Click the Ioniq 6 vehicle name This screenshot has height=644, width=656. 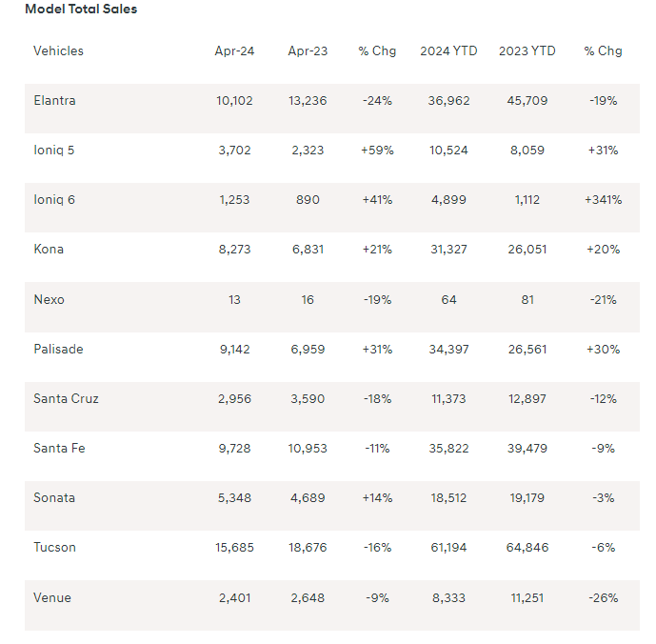[53, 199]
